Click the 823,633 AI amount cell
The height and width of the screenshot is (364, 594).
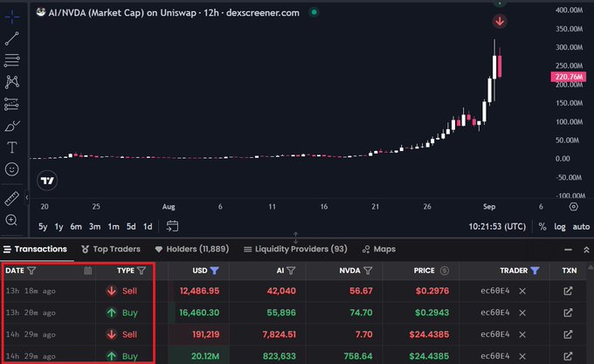tap(280, 356)
